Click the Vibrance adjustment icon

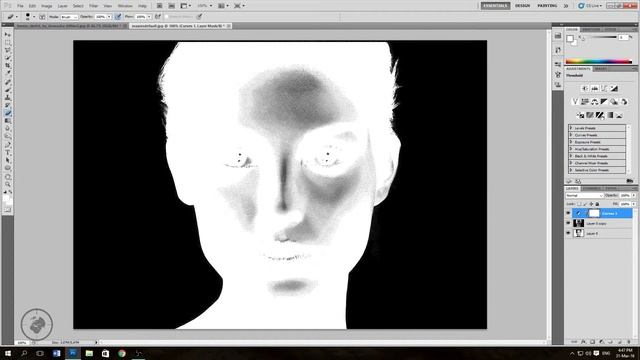[575, 102]
